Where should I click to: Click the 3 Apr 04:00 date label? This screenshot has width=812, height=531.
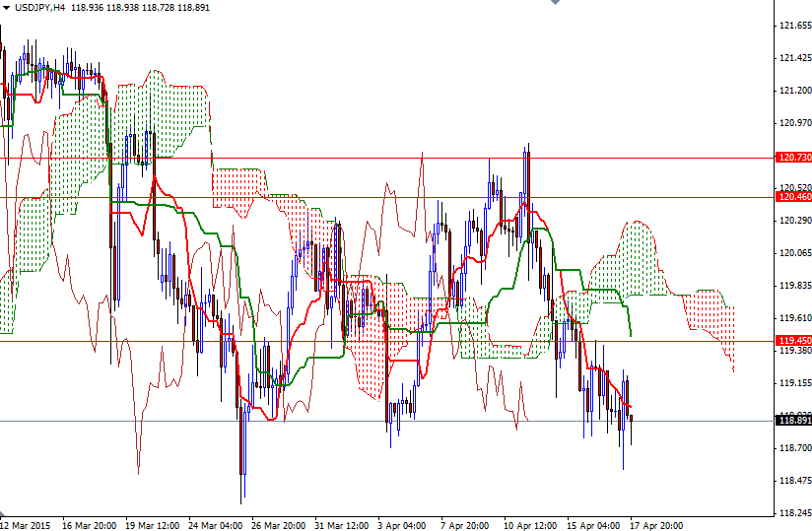click(x=402, y=526)
